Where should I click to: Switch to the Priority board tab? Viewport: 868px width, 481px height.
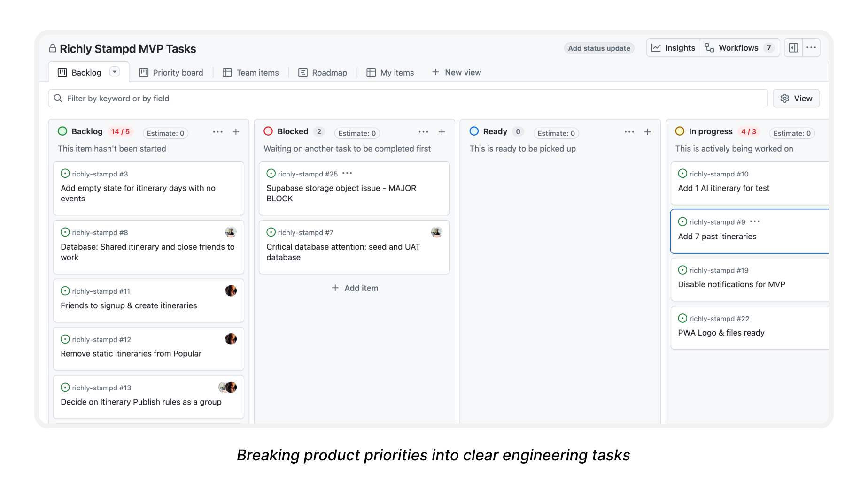click(171, 73)
